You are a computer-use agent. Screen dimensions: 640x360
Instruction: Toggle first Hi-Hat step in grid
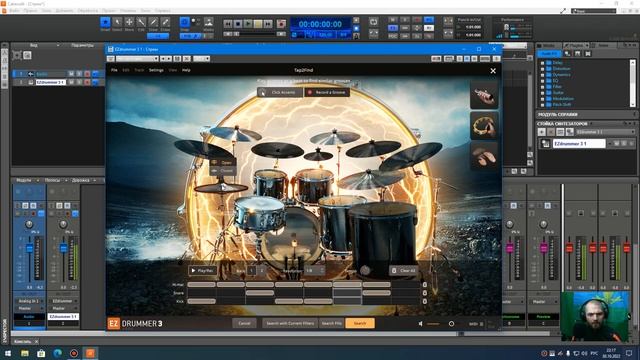tap(202, 284)
